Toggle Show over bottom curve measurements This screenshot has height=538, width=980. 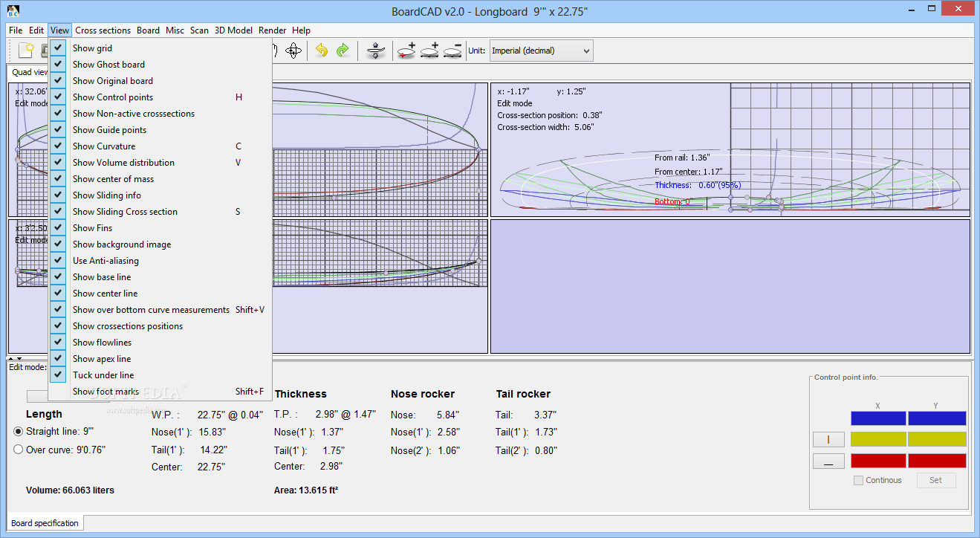160,310
